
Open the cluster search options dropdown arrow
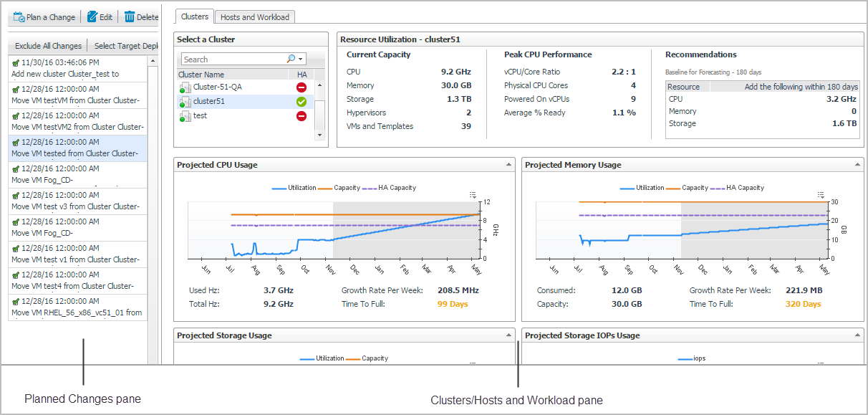301,59
